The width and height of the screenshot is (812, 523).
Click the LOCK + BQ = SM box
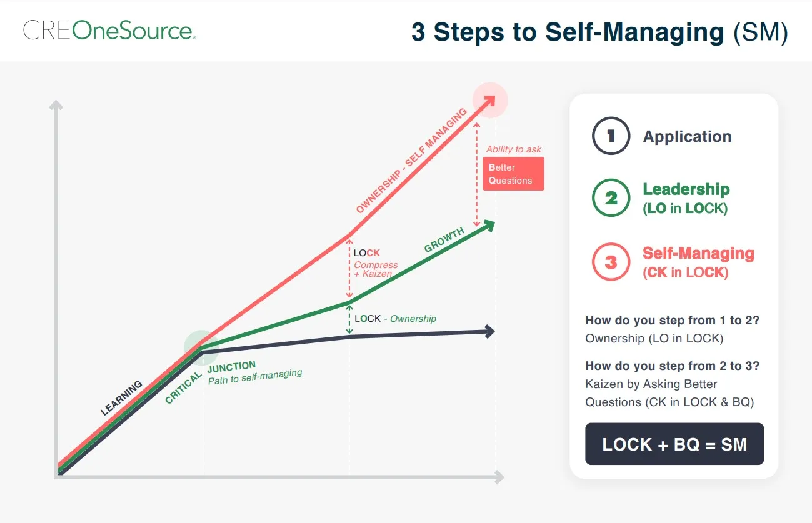coord(674,444)
